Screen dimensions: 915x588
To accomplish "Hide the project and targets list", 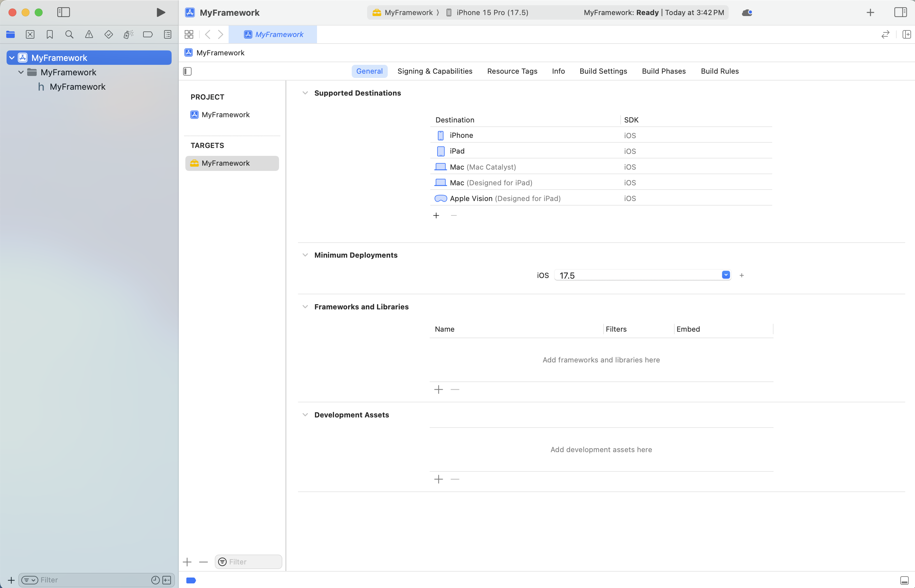I will pyautogui.click(x=188, y=71).
